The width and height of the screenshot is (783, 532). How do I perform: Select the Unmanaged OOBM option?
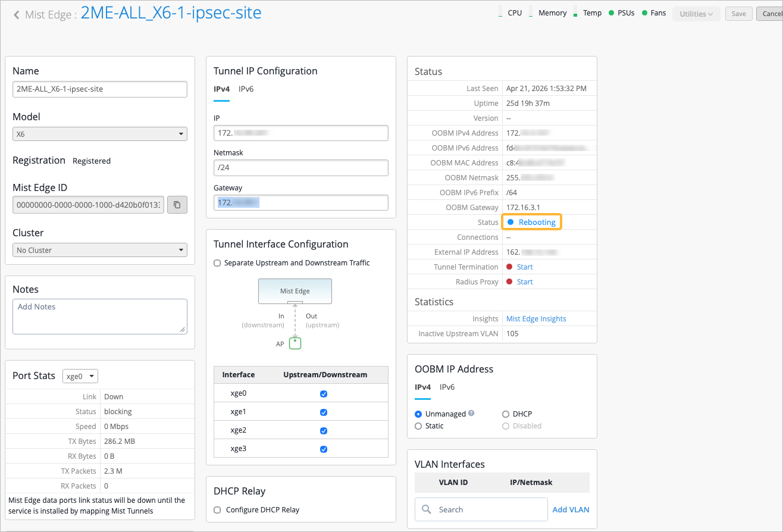tap(418, 414)
